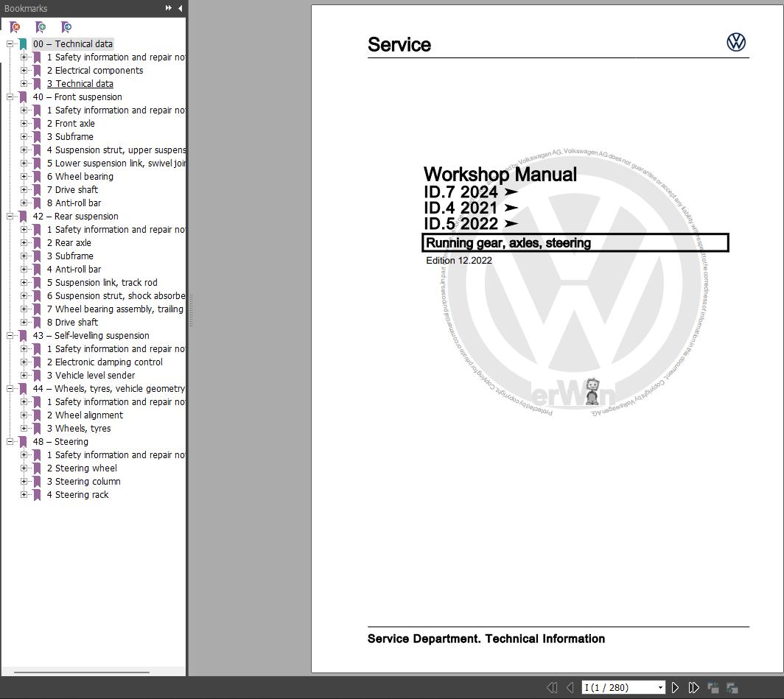The image size is (784, 699).
Task: Expand the 3 Steering column bookmark
Action: [x=24, y=482]
